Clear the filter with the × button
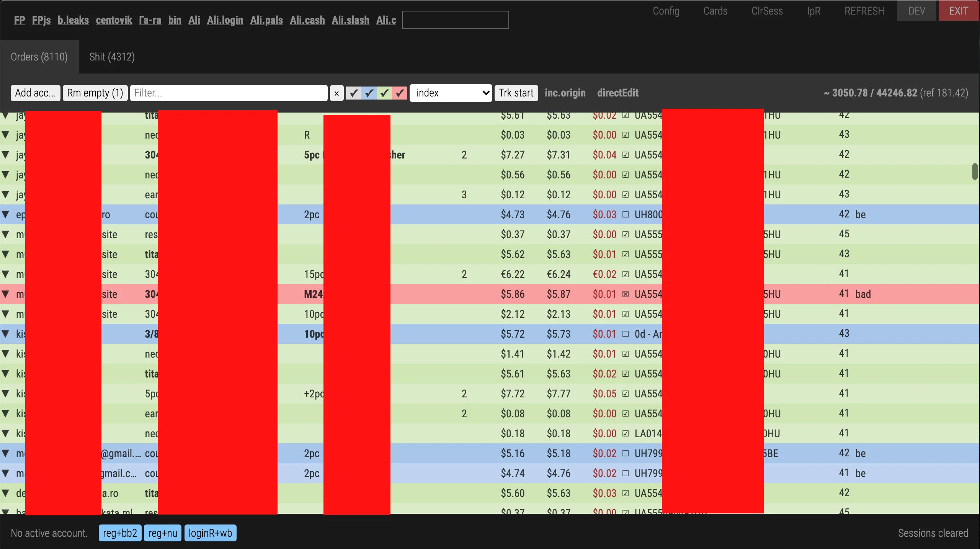The width and height of the screenshot is (980, 549). pyautogui.click(x=336, y=93)
